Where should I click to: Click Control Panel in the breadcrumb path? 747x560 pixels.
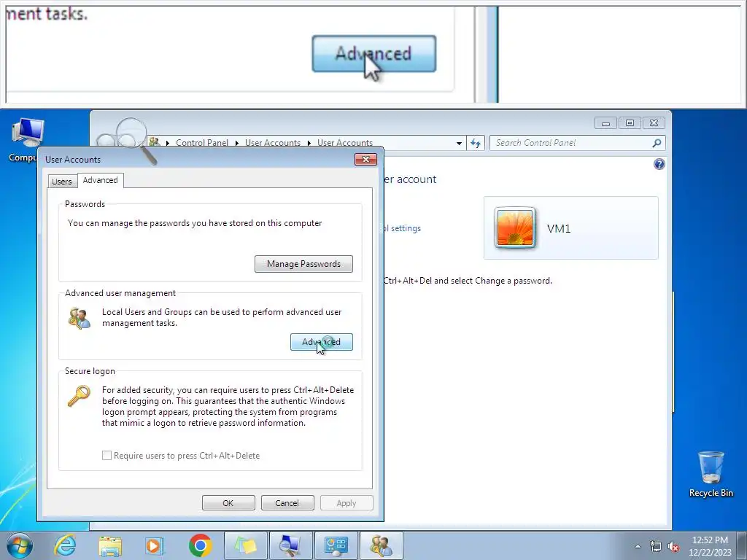202,142
